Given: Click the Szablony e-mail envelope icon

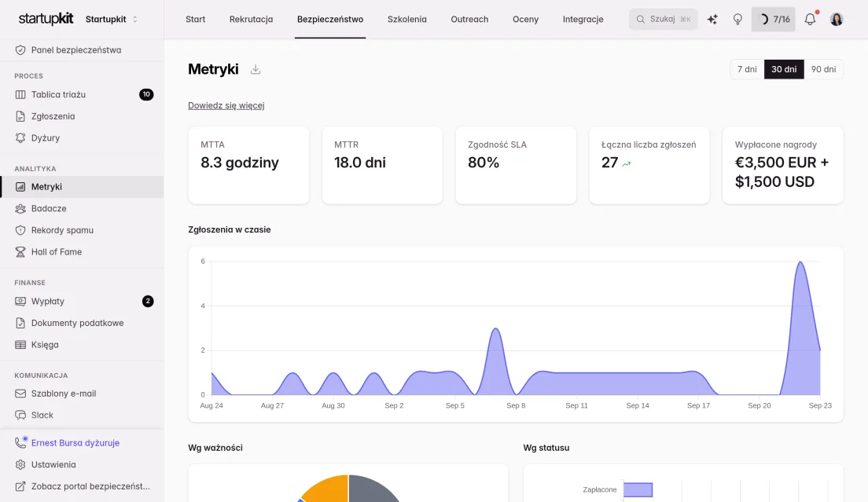Looking at the screenshot, I should click(x=20, y=394).
